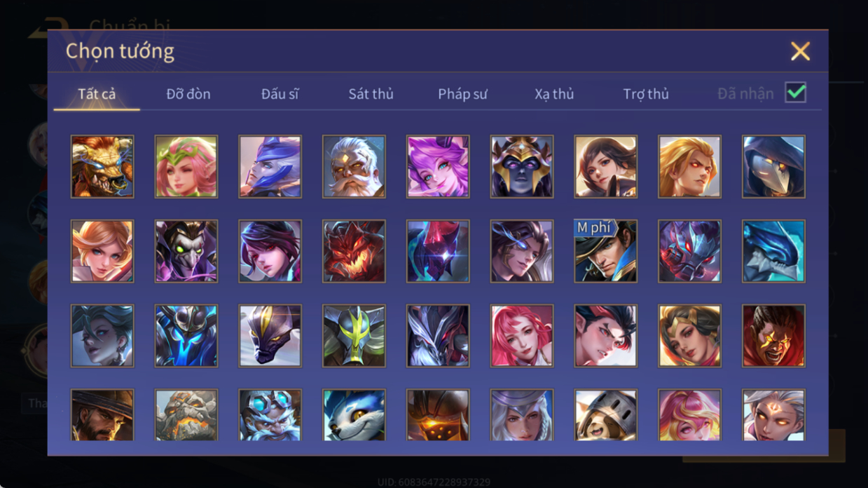This screenshot has width=868, height=488.
Task: Switch to the Xạ thủ tab
Action: click(x=554, y=94)
